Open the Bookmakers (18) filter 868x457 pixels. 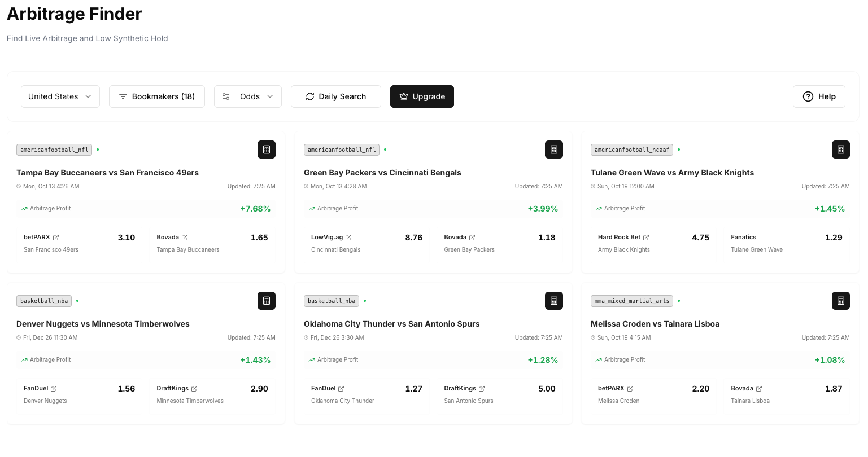[x=157, y=96]
